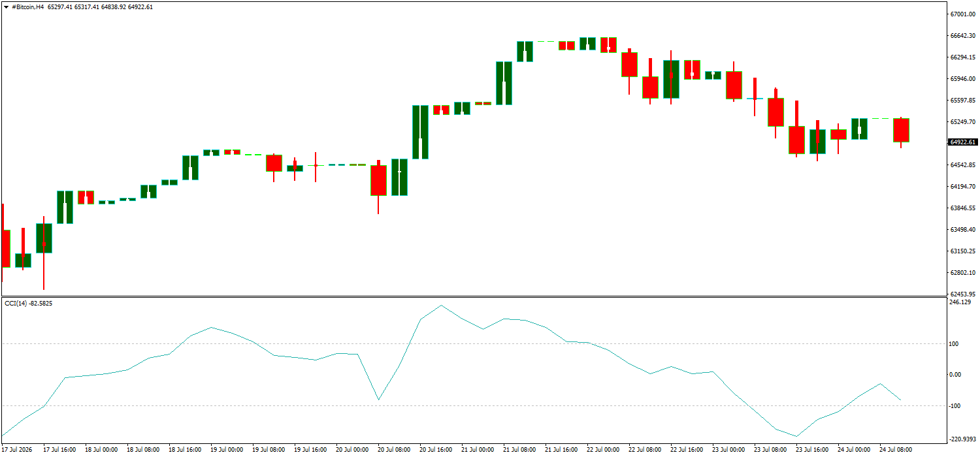
Task: Click the 22 Jul 16:00 time label
Action: [x=687, y=450]
